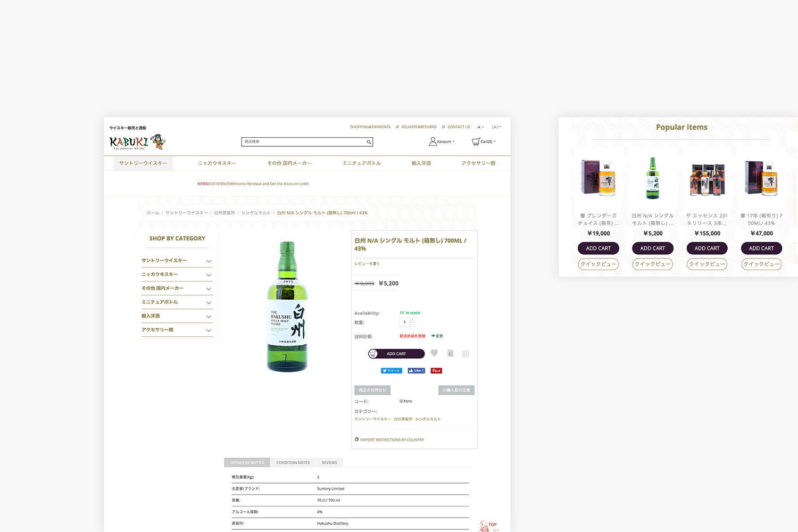798x532 pixels.
Task: Click the news announcement Welcome Renewal text
Action: pyautogui.click(x=253, y=184)
